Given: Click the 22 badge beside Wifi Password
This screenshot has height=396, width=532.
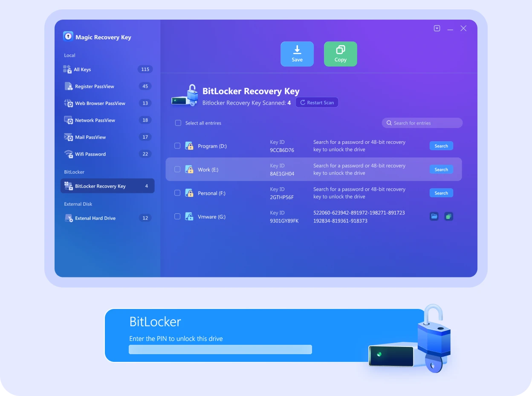Looking at the screenshot, I should tap(145, 154).
